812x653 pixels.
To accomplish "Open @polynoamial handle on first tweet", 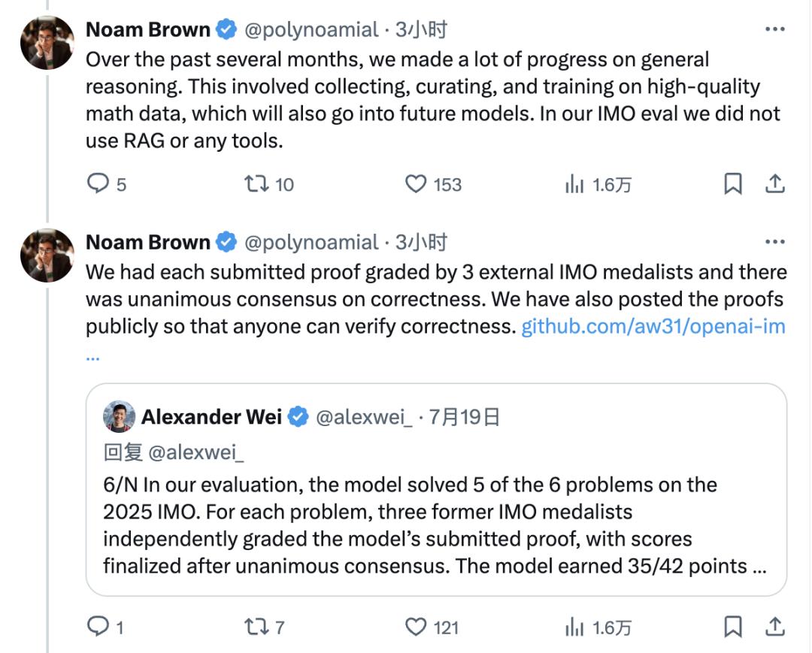I will (x=311, y=30).
